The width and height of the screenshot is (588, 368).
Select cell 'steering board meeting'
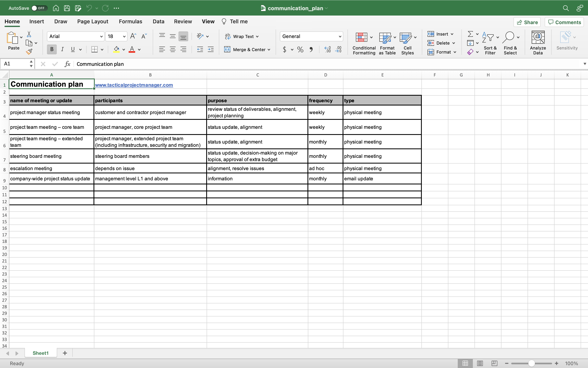pyautogui.click(x=51, y=156)
